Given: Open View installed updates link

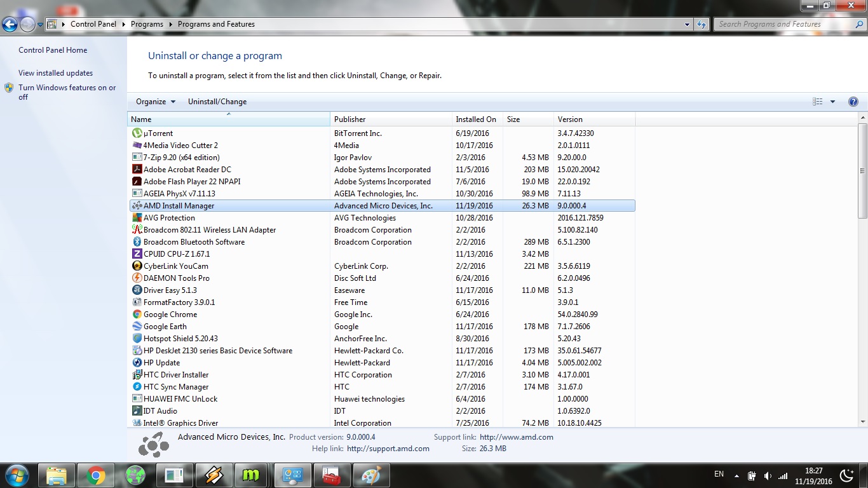Looking at the screenshot, I should (x=55, y=73).
